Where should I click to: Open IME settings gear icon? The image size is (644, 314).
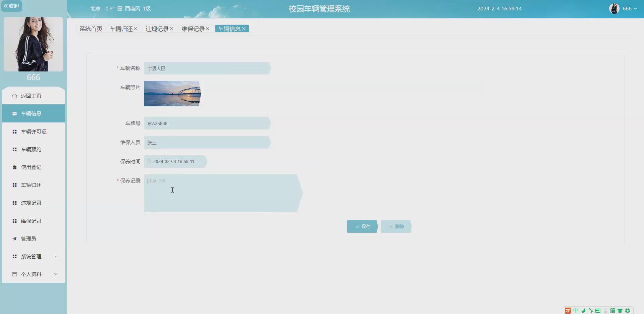click(x=628, y=311)
